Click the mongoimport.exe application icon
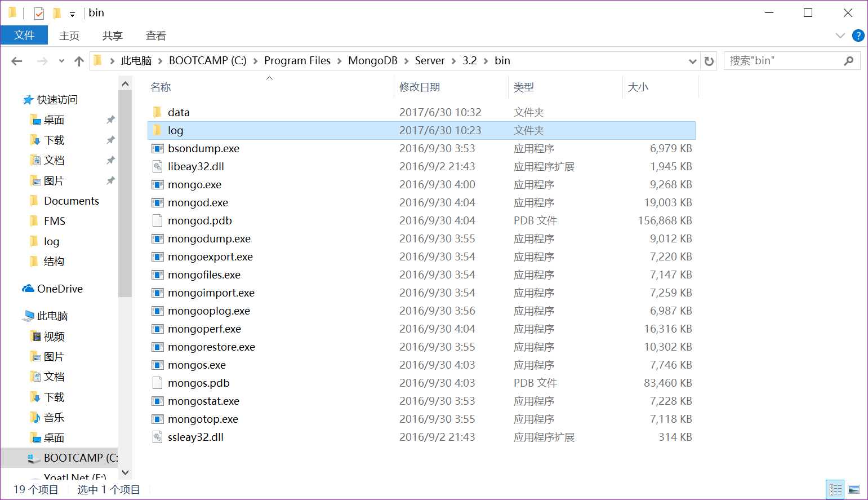The width and height of the screenshot is (868, 500). [158, 293]
